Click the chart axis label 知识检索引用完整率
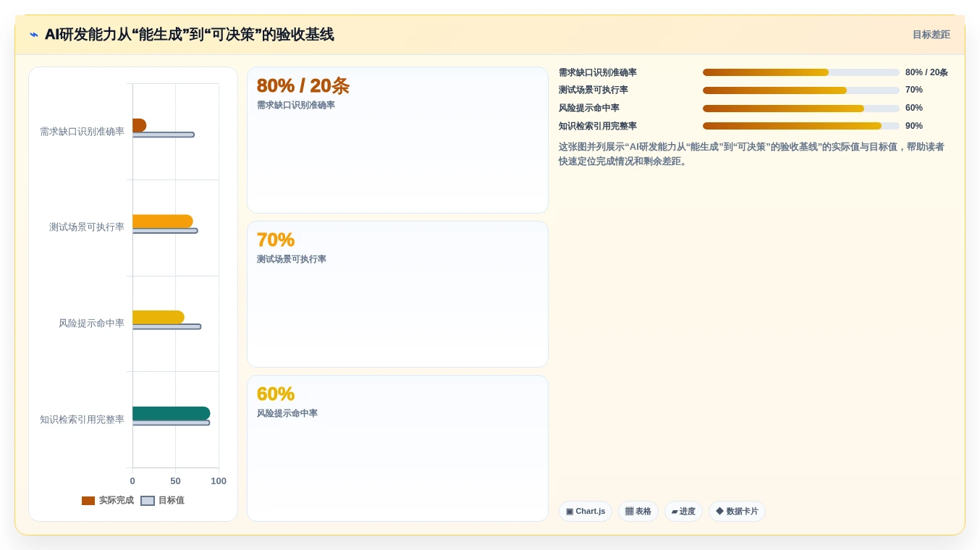The image size is (980, 550). [82, 420]
